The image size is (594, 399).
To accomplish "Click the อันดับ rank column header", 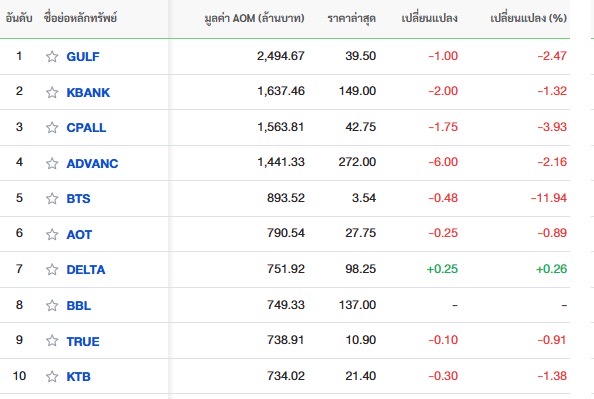I will (x=19, y=18).
